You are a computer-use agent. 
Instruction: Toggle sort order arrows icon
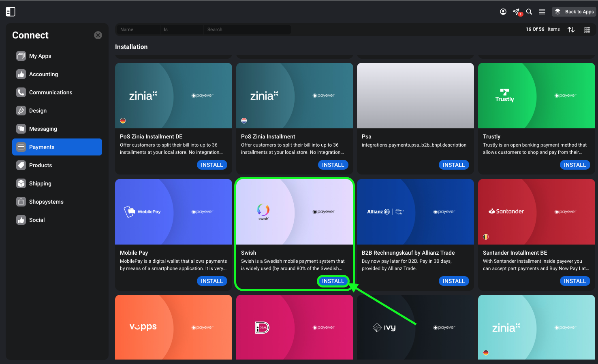tap(571, 30)
